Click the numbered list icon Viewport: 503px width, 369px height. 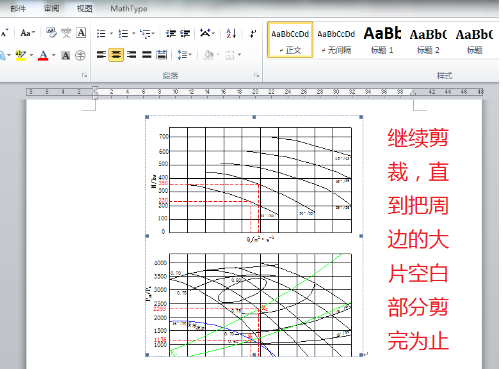click(x=123, y=33)
